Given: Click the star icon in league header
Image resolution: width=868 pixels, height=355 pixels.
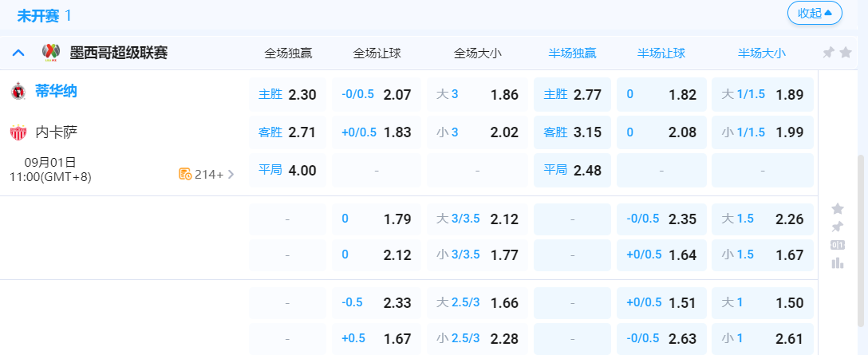Looking at the screenshot, I should pyautogui.click(x=846, y=53).
